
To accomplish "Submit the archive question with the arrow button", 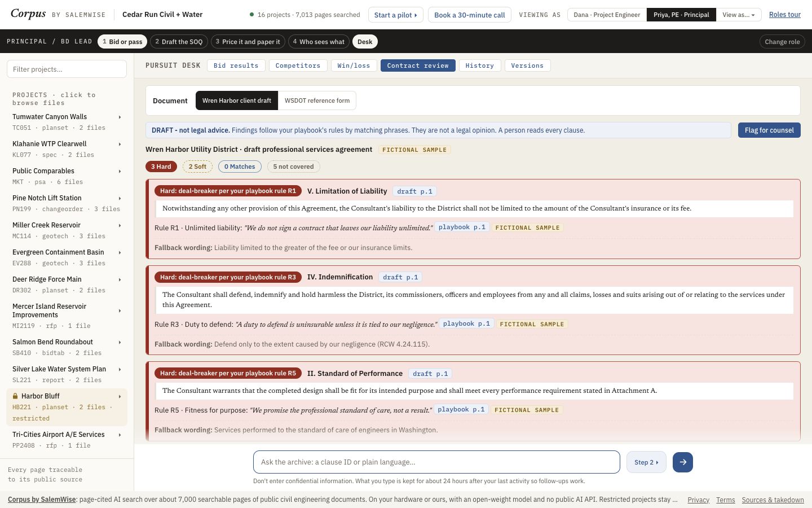I will (x=682, y=462).
